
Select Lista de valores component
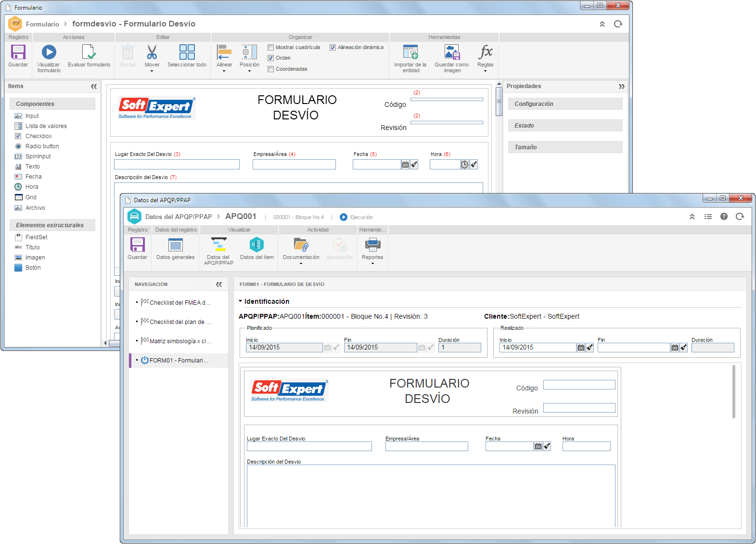pos(41,126)
